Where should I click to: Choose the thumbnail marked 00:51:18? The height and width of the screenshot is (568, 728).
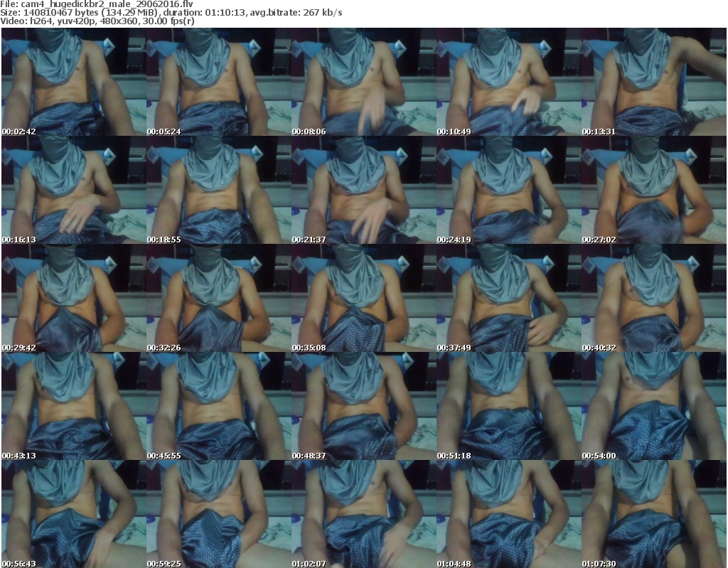pos(509,406)
